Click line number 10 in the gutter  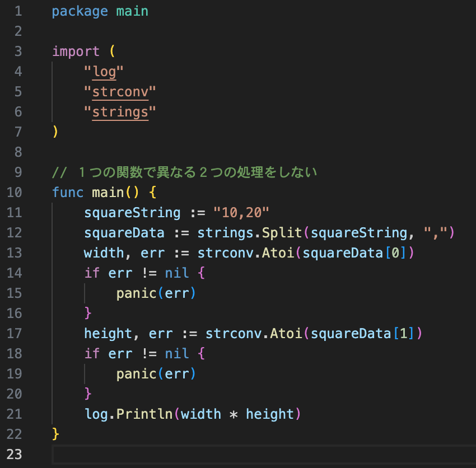[x=15, y=193]
